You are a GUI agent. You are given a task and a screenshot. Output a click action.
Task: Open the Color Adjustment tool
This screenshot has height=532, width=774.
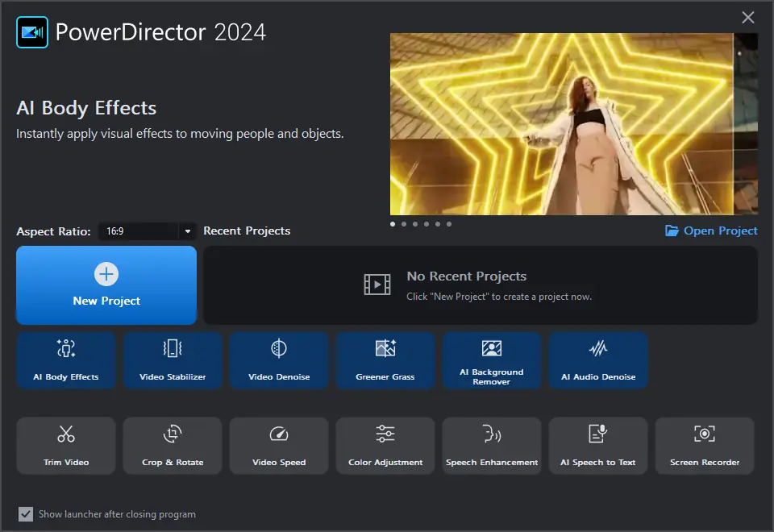point(385,446)
